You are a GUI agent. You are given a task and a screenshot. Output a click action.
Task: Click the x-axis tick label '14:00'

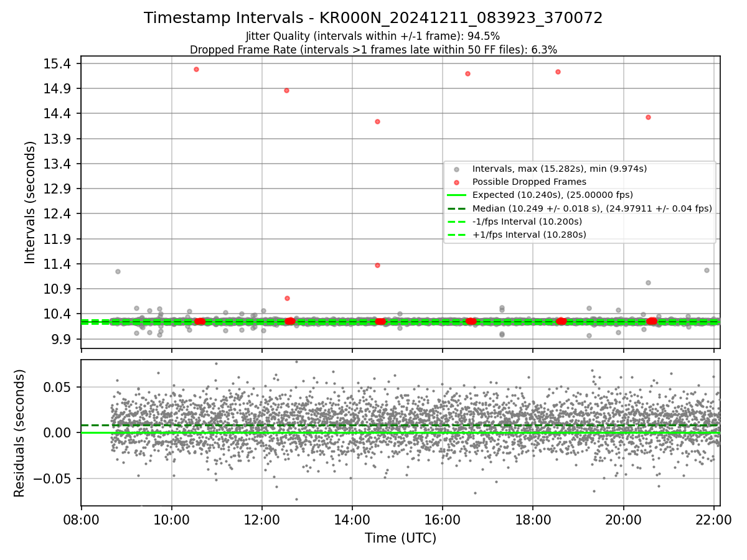point(352,520)
